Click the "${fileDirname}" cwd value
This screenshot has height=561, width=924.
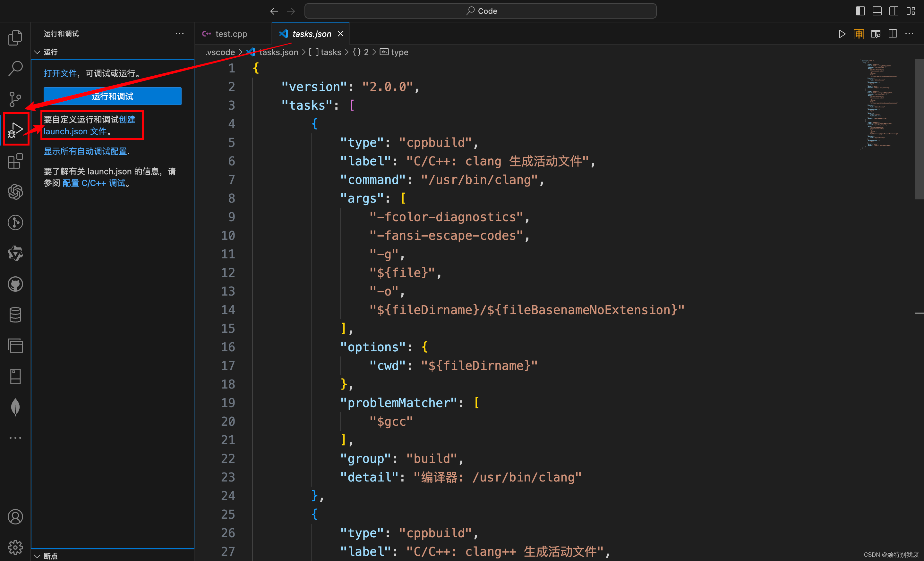coord(479,366)
